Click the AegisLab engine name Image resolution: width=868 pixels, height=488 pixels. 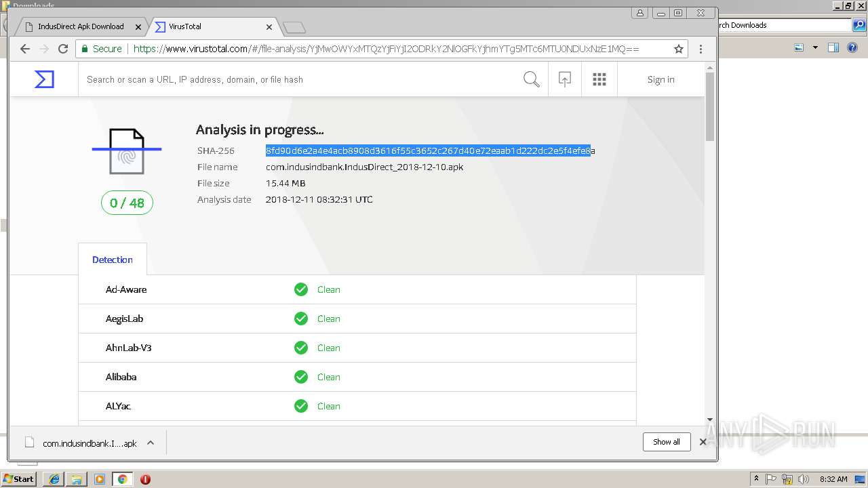tap(124, 319)
